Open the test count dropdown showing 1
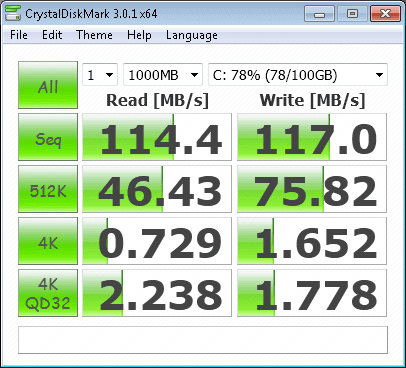406x368 pixels. 100,75
